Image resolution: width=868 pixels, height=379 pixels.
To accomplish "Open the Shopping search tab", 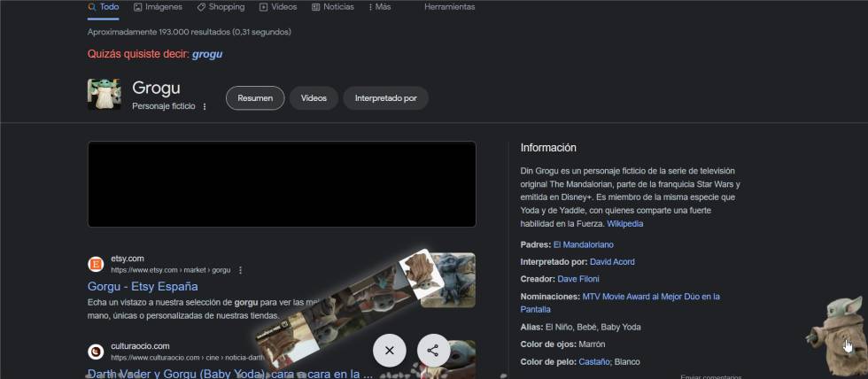I will pos(221,7).
